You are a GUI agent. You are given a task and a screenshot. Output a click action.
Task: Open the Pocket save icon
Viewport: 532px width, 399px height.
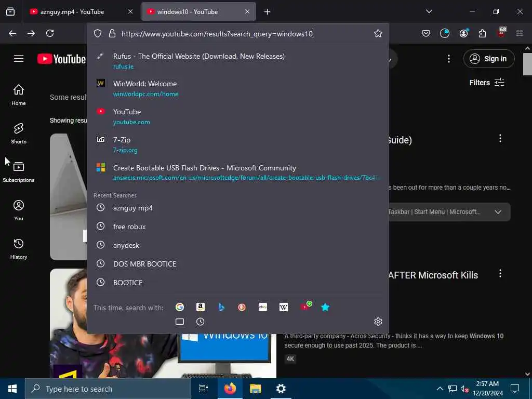click(x=426, y=33)
